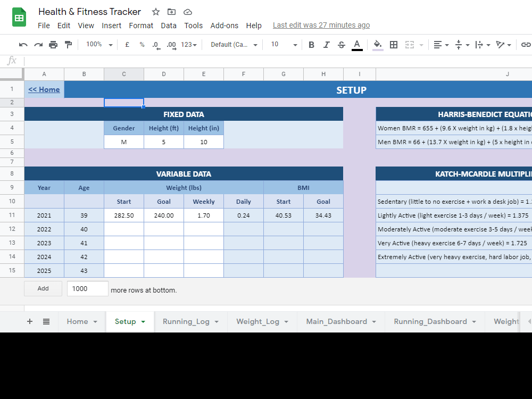Screen dimensions: 532x399
Task: Open the Fill color picker
Action: [378, 45]
